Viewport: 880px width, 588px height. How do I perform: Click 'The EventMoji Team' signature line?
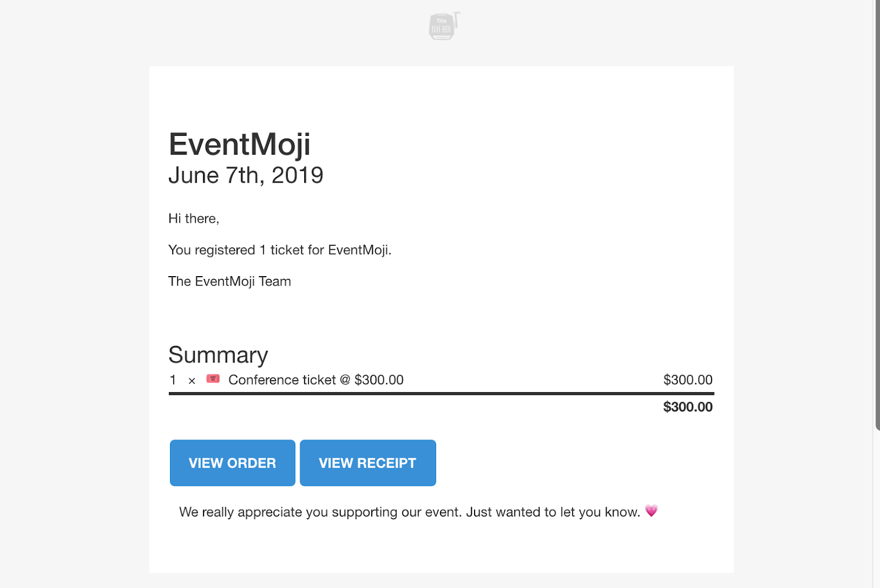pos(229,282)
